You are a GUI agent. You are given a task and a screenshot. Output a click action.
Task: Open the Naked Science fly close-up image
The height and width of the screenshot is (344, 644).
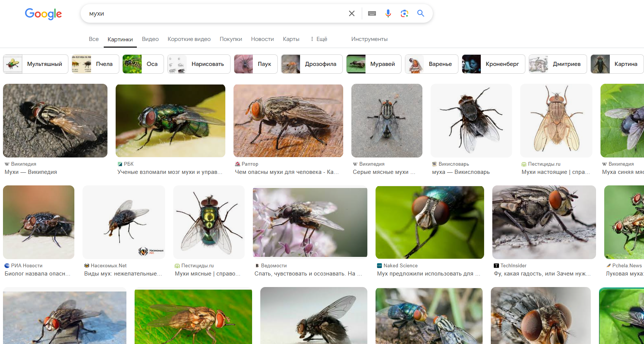point(430,222)
